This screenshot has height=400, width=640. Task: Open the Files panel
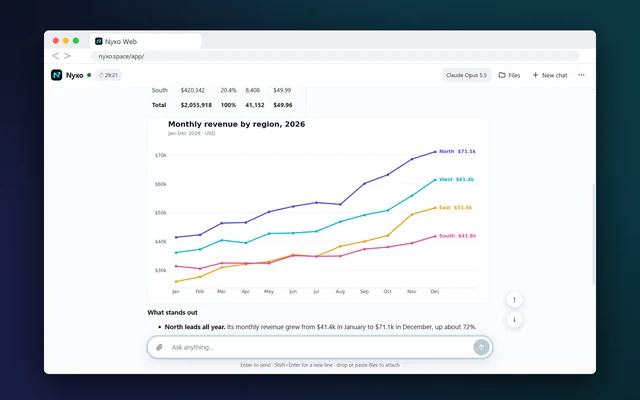click(509, 75)
